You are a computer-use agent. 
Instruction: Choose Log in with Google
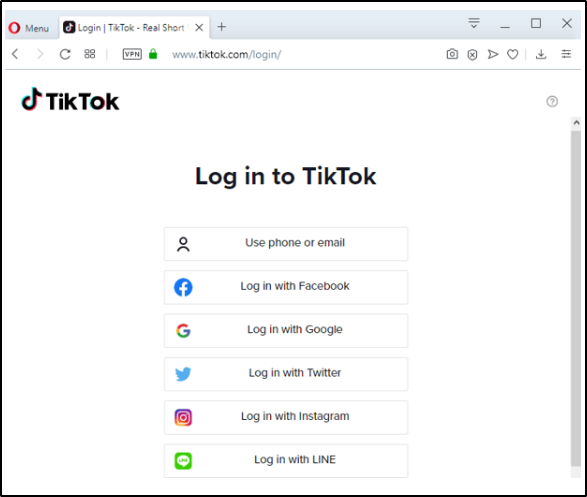tap(286, 330)
